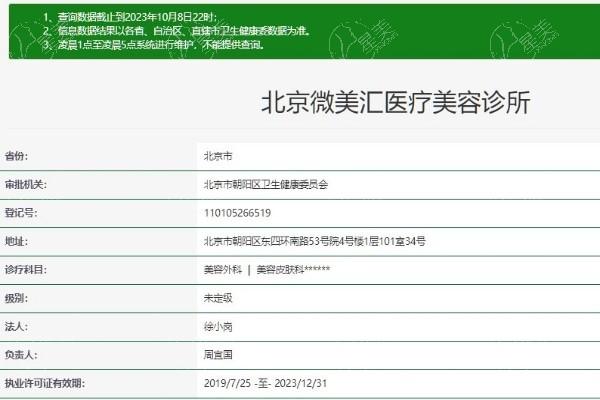Click the address value on 东四环南路53号院

coord(314,241)
